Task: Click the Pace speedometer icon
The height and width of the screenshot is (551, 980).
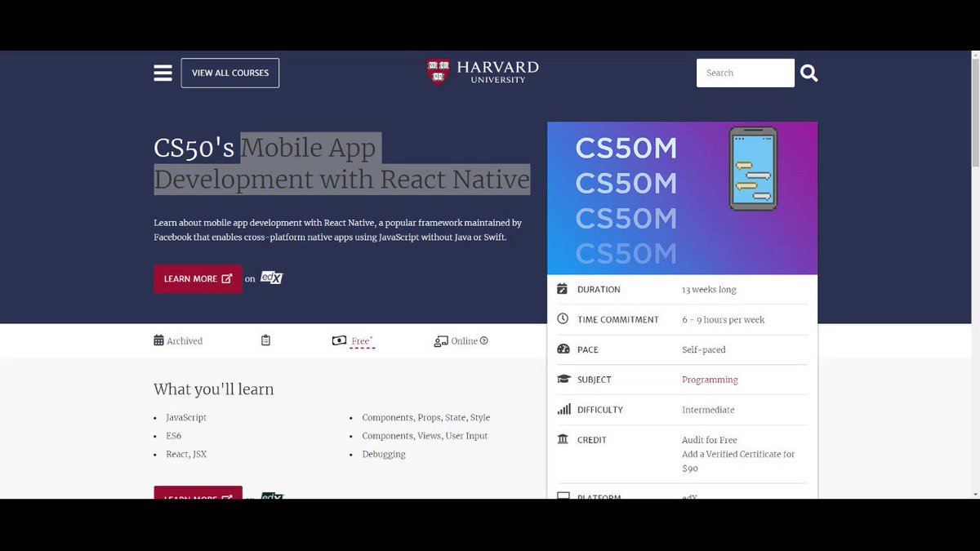Action: [x=563, y=349]
